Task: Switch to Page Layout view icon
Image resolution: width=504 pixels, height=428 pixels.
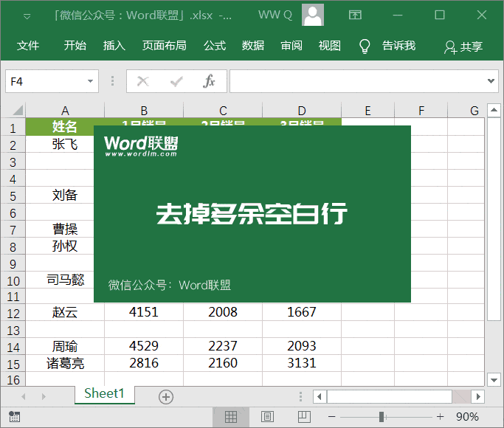Action: click(267, 417)
